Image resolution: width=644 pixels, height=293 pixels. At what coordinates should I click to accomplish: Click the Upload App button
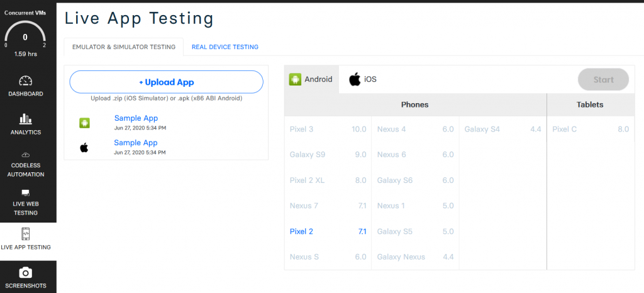coord(166,82)
